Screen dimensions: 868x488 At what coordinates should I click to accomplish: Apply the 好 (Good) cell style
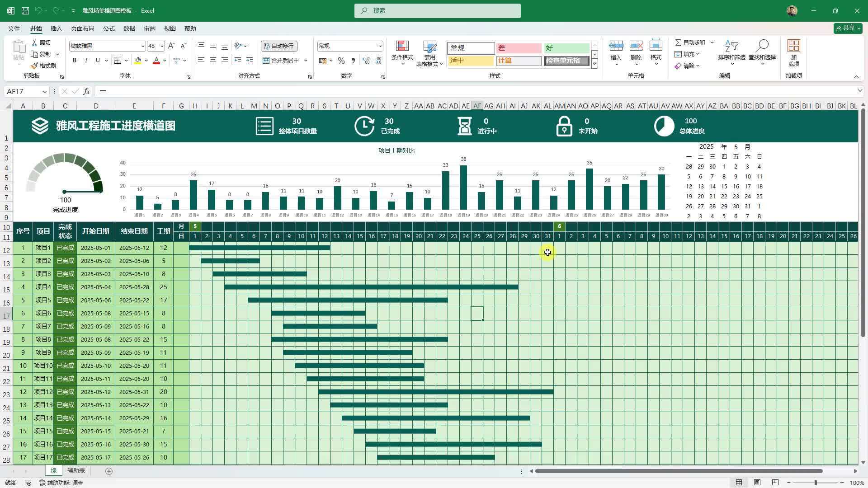(x=566, y=48)
